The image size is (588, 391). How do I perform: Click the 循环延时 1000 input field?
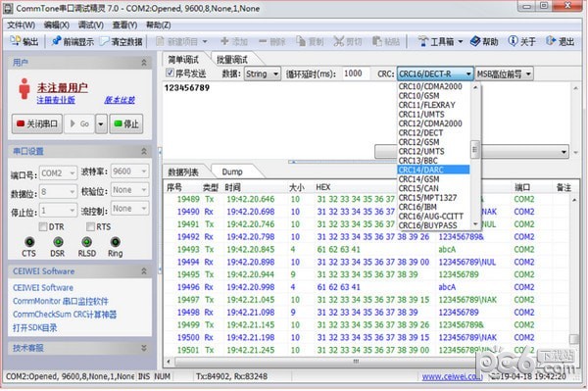coord(356,73)
